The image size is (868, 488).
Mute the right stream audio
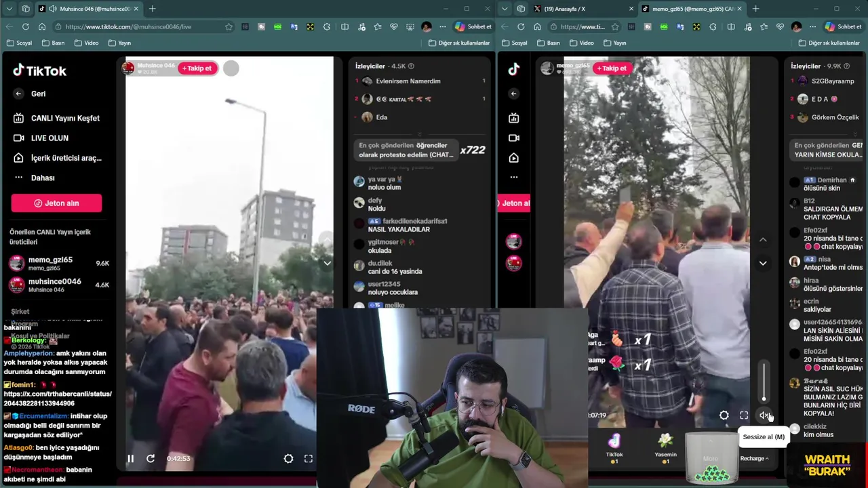tap(764, 415)
